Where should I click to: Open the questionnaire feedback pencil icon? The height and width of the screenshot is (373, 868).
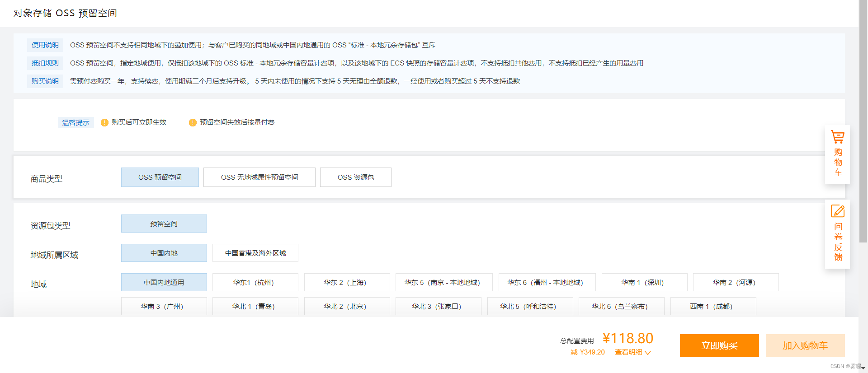pos(837,211)
